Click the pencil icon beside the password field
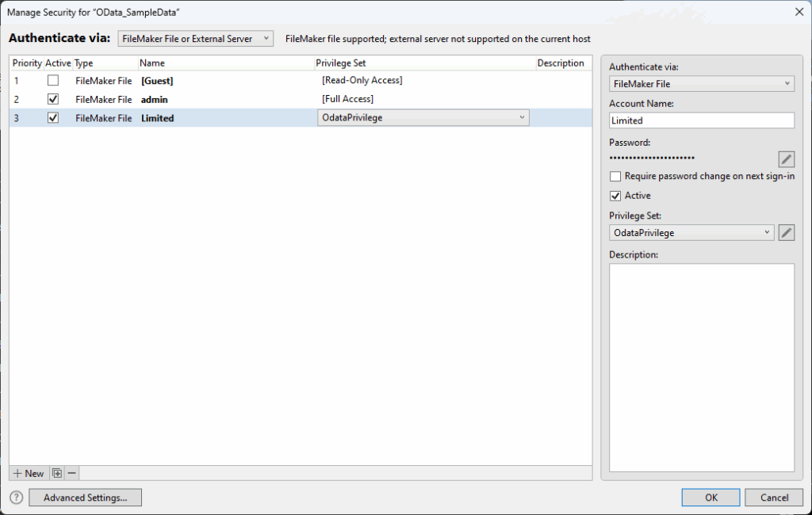 point(786,159)
